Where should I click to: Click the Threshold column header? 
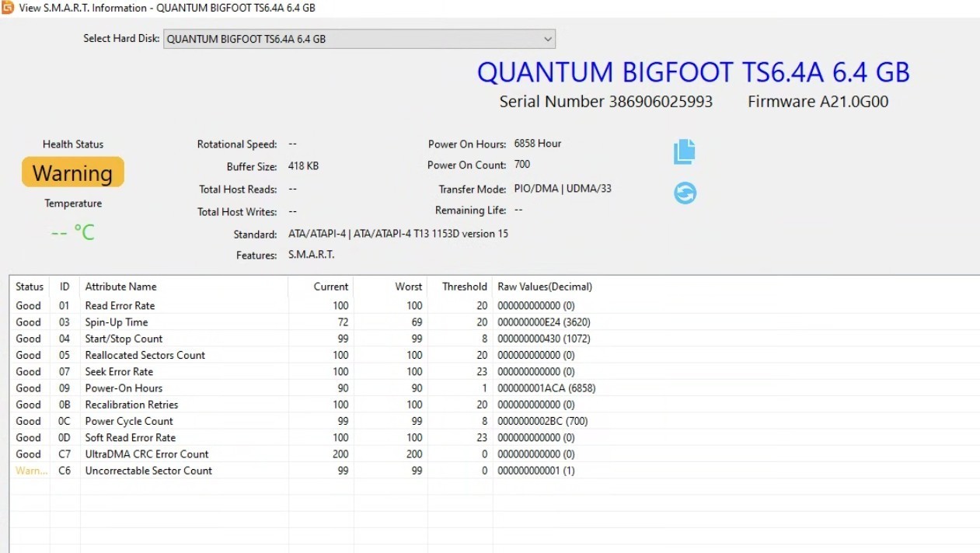coord(460,287)
